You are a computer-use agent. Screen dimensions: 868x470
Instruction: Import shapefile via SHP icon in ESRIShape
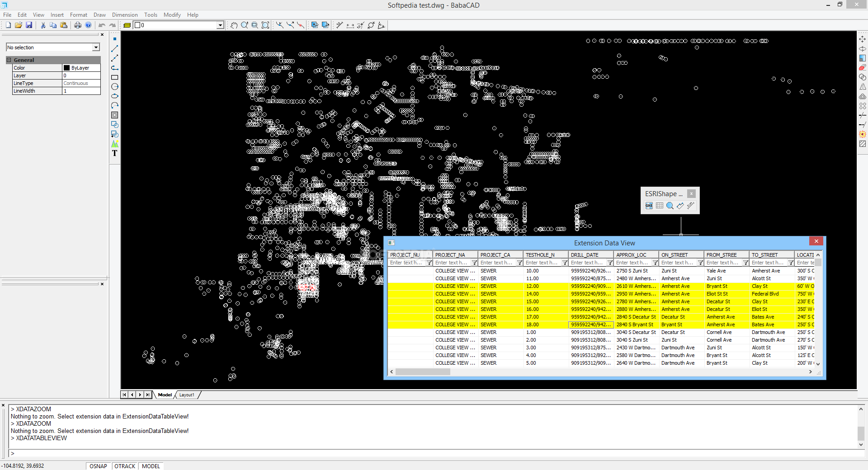coord(649,206)
